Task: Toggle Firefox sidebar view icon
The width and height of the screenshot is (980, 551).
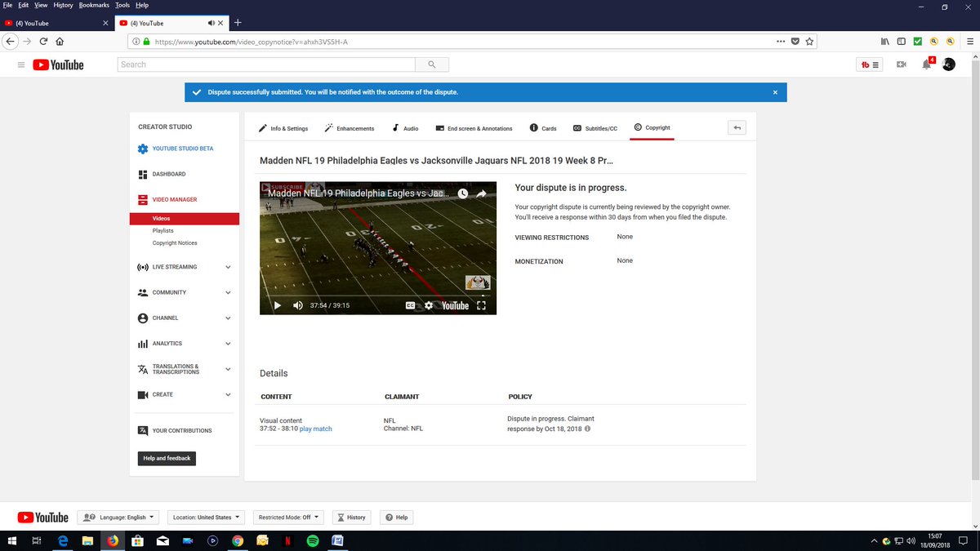Action: point(902,42)
